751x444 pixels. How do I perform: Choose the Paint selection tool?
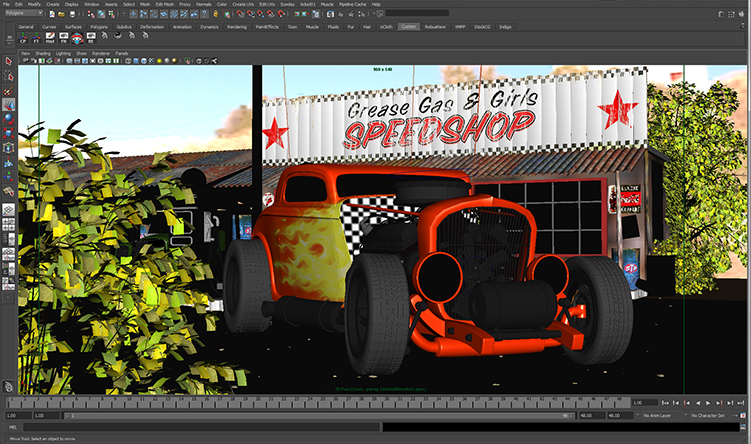tap(8, 91)
